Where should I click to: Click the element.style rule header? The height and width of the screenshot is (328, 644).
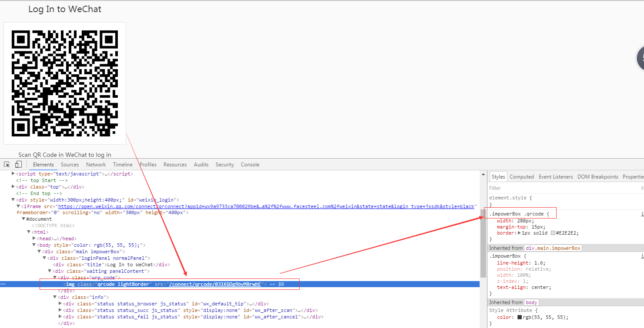pos(507,198)
